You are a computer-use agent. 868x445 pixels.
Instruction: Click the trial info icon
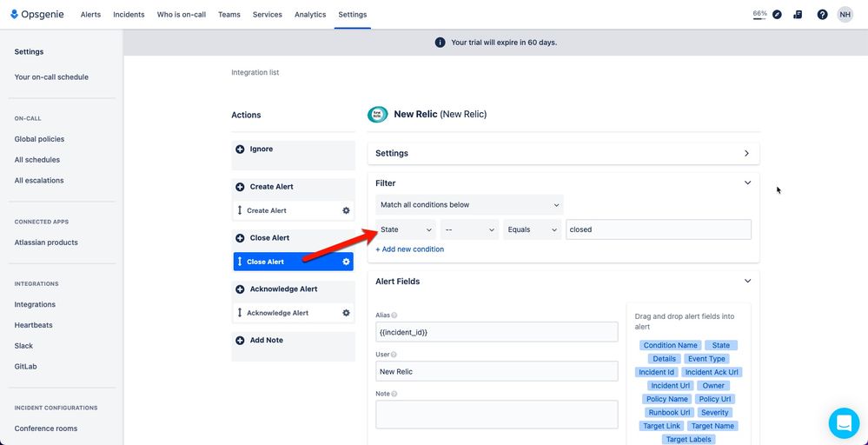pos(441,43)
